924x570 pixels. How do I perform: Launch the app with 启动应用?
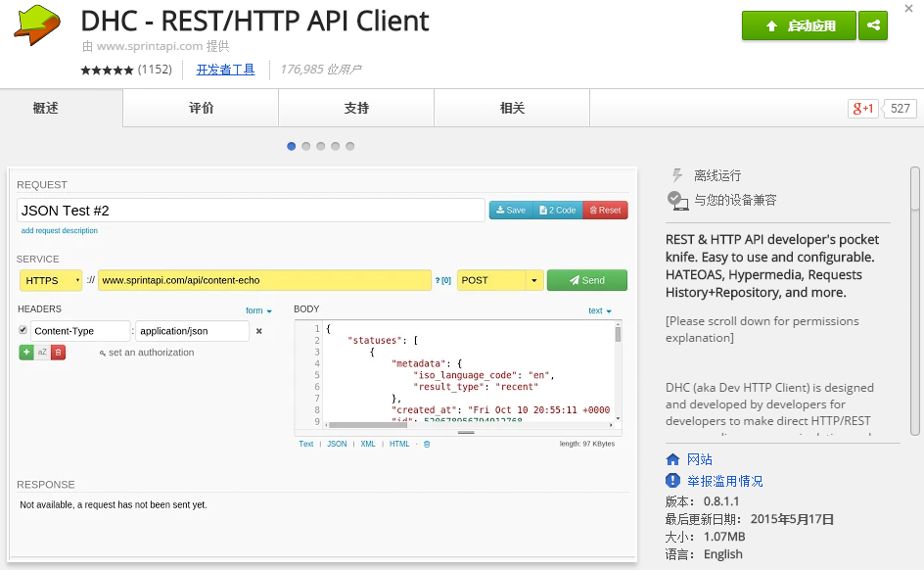pos(799,25)
